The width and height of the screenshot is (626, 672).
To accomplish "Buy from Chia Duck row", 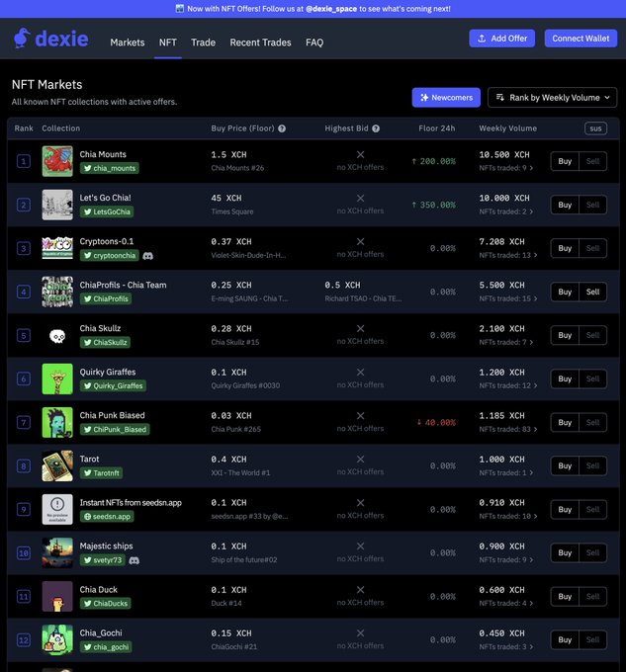I will click(x=565, y=596).
